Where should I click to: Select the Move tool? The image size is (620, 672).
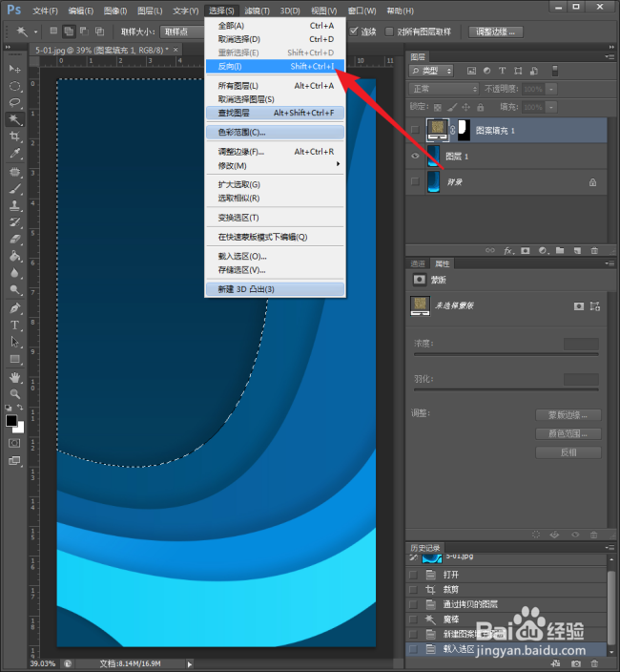[14, 69]
